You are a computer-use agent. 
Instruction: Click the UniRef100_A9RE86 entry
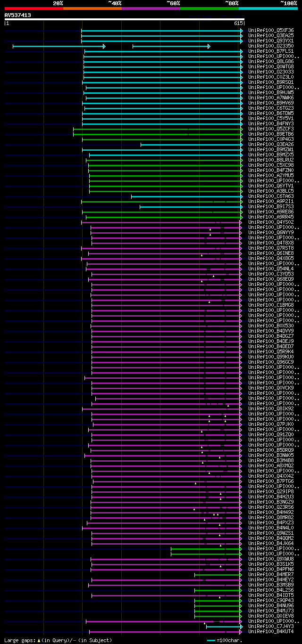[x=271, y=212]
